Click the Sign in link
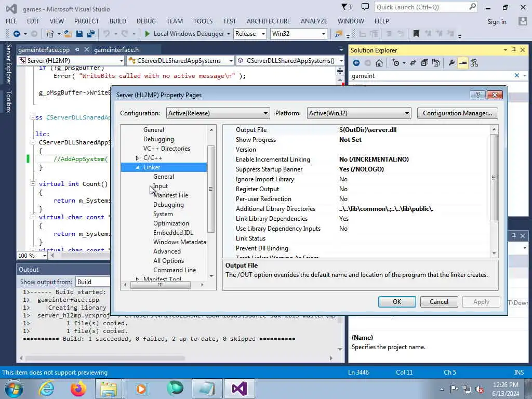Image resolution: width=532 pixels, height=399 pixels. click(x=497, y=21)
